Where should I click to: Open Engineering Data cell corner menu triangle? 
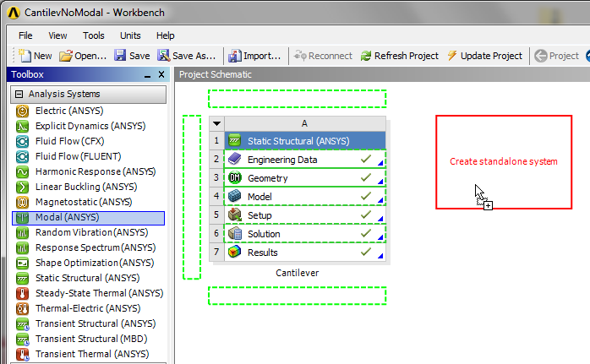[380, 163]
